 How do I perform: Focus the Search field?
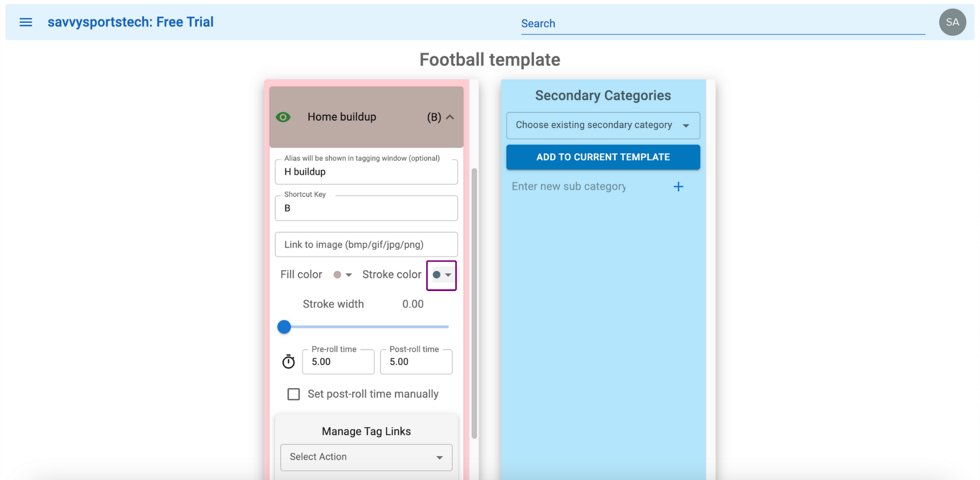tap(723, 23)
